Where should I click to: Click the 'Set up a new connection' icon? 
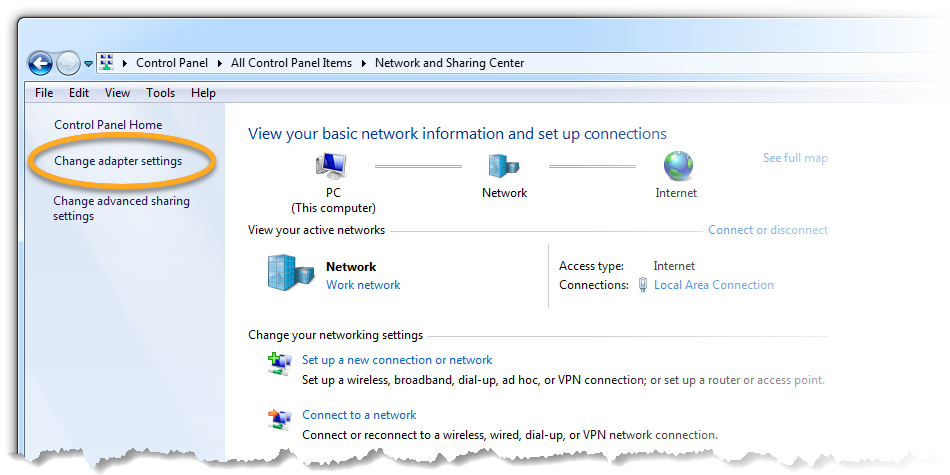(279, 366)
